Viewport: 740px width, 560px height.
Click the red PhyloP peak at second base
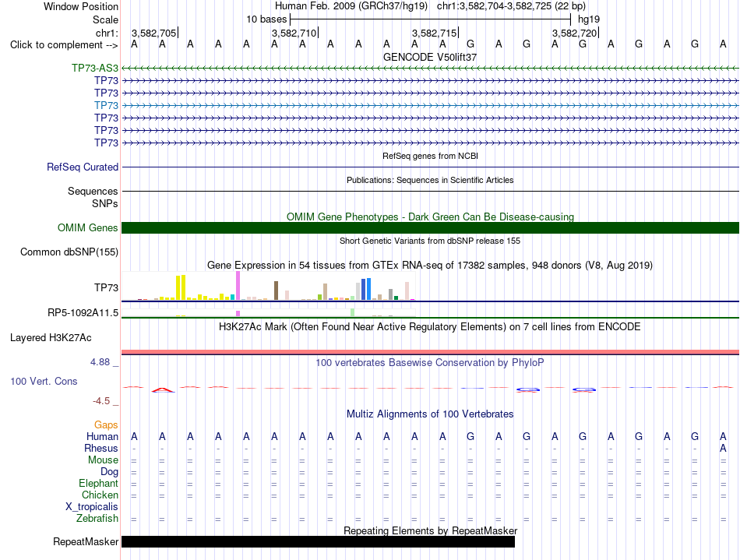coord(162,389)
